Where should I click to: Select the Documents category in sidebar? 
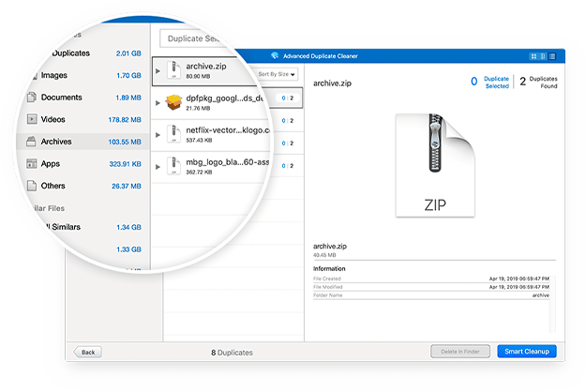coord(83,98)
